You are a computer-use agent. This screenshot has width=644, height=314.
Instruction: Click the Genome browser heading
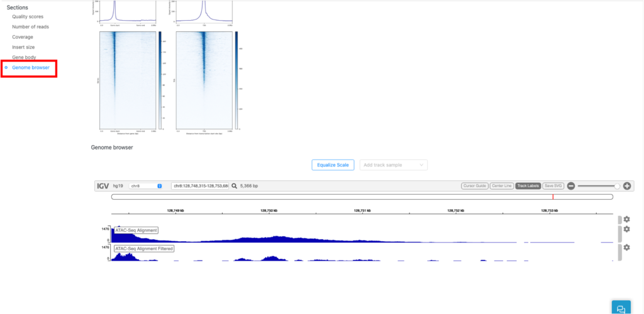click(x=112, y=147)
